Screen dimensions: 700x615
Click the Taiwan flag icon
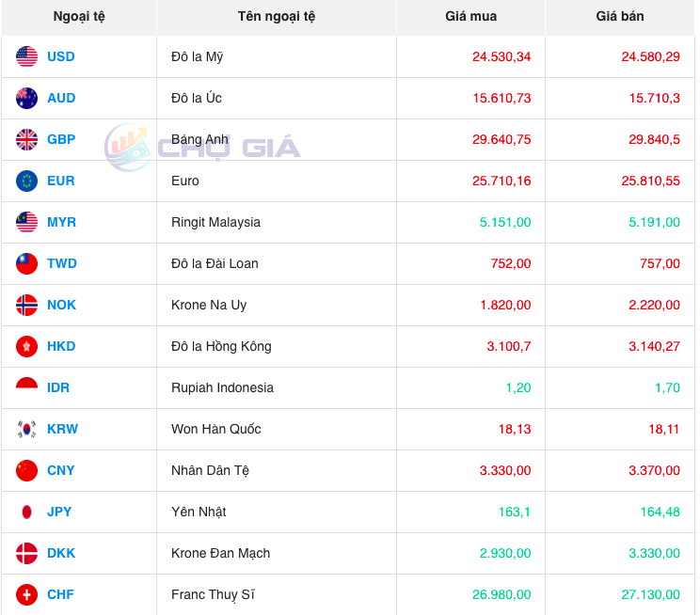[x=26, y=263]
